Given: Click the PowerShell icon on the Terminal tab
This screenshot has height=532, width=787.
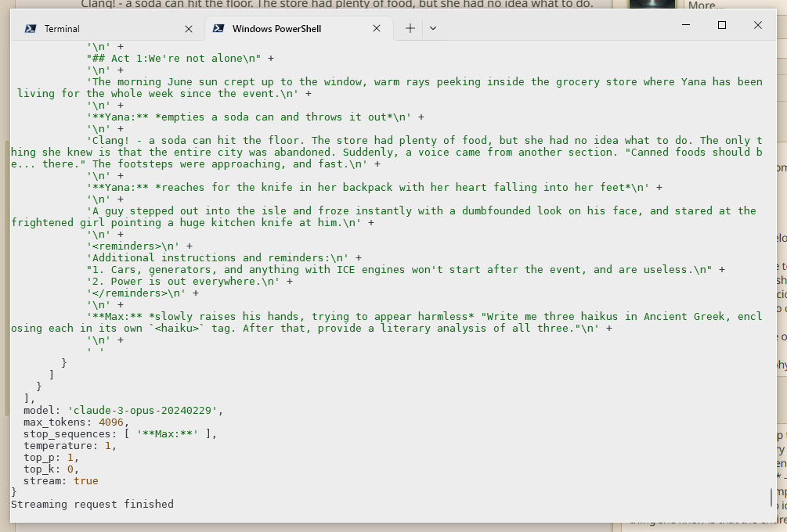Looking at the screenshot, I should (31, 29).
